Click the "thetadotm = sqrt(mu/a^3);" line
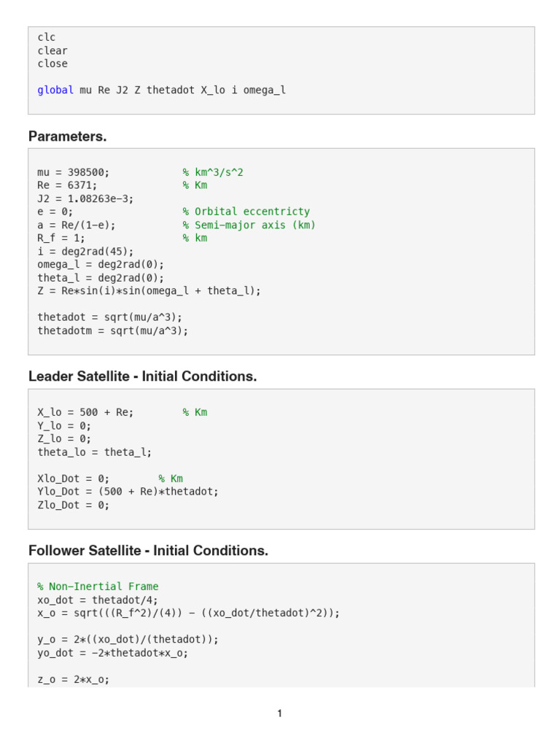Image resolution: width=560 pixels, height=747 pixels. (113, 330)
